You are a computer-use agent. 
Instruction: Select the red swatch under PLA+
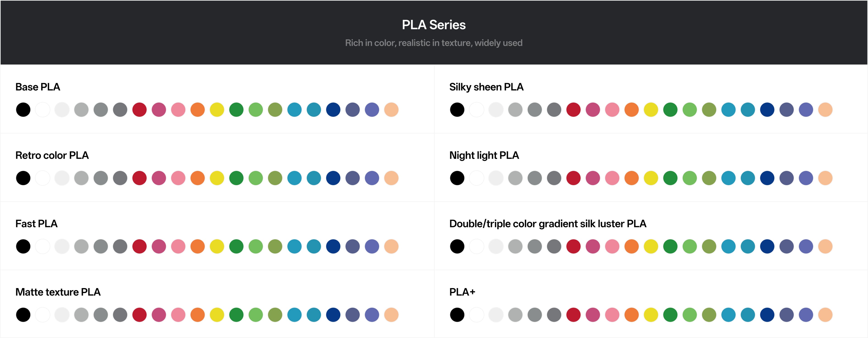(573, 315)
